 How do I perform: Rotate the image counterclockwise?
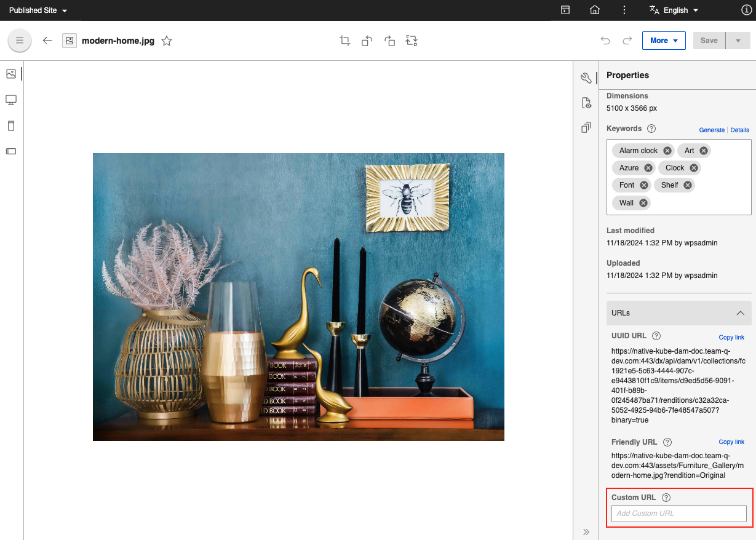click(x=367, y=41)
